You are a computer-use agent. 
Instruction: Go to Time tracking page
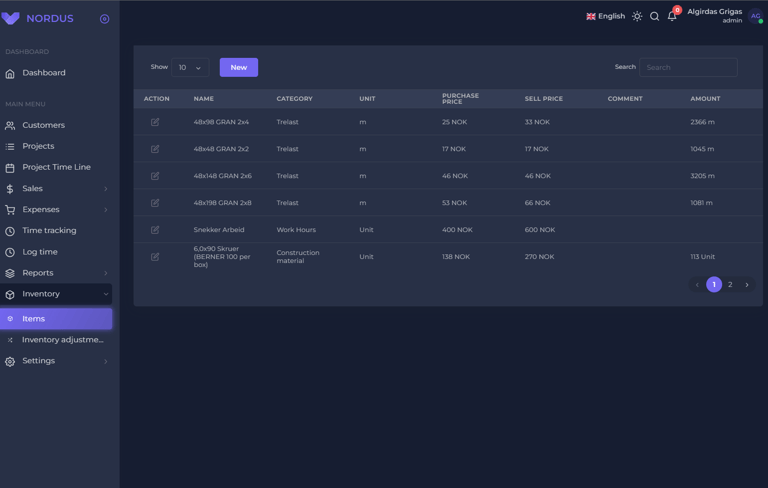(x=49, y=231)
